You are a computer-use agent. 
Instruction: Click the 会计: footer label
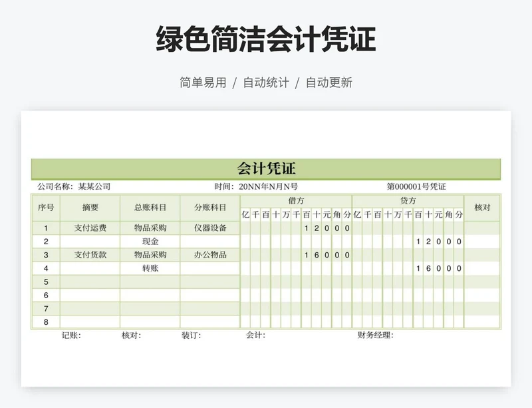(255, 335)
